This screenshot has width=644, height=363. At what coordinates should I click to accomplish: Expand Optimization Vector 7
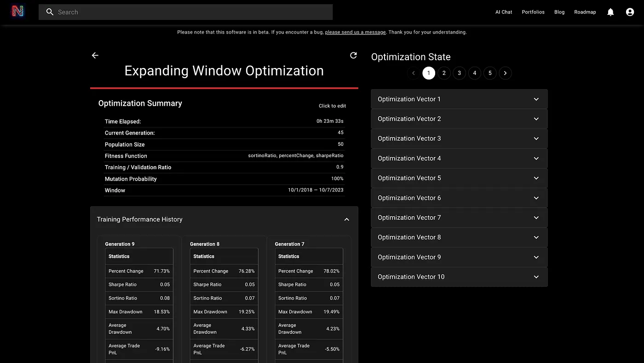[x=459, y=217]
